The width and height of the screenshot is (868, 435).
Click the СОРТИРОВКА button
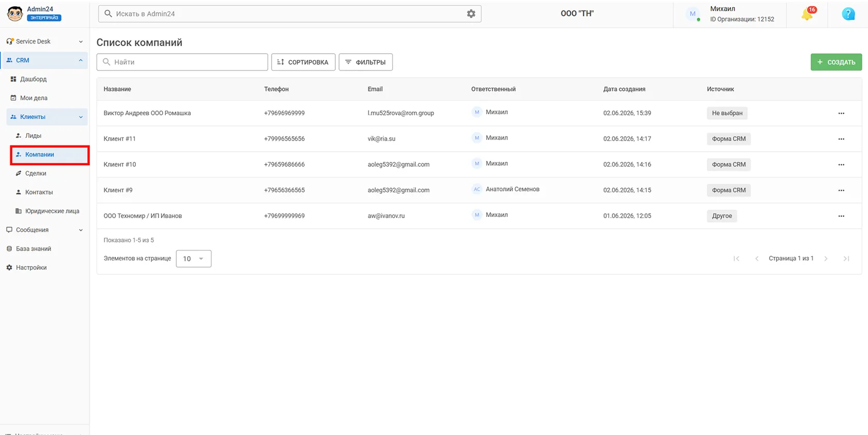303,62
